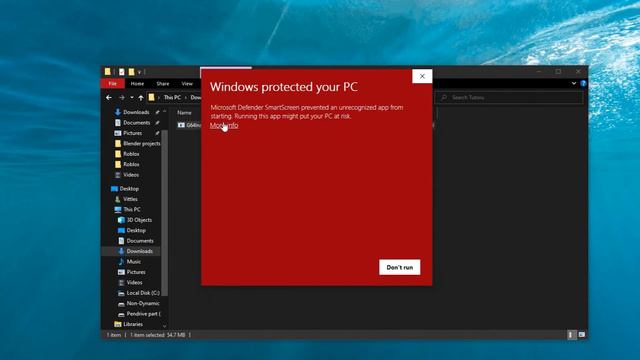Switch to Large icons view in status bar
Image resolution: width=640 pixels, height=360 pixels.
tap(582, 335)
